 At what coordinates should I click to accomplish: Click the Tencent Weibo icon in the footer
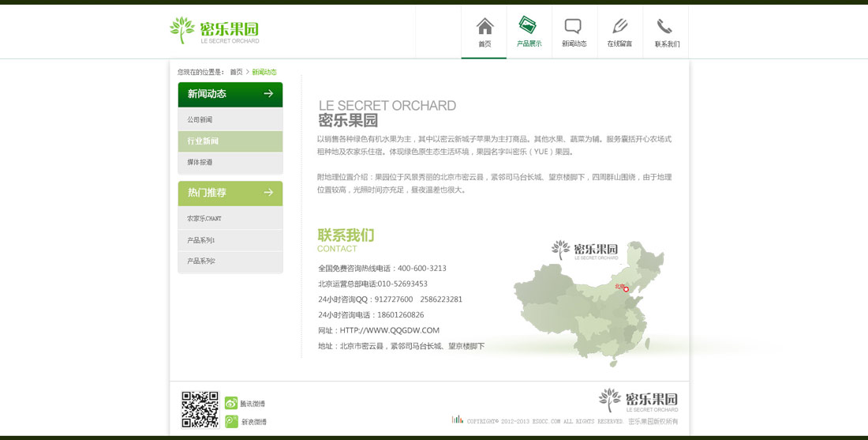pyautogui.click(x=231, y=404)
